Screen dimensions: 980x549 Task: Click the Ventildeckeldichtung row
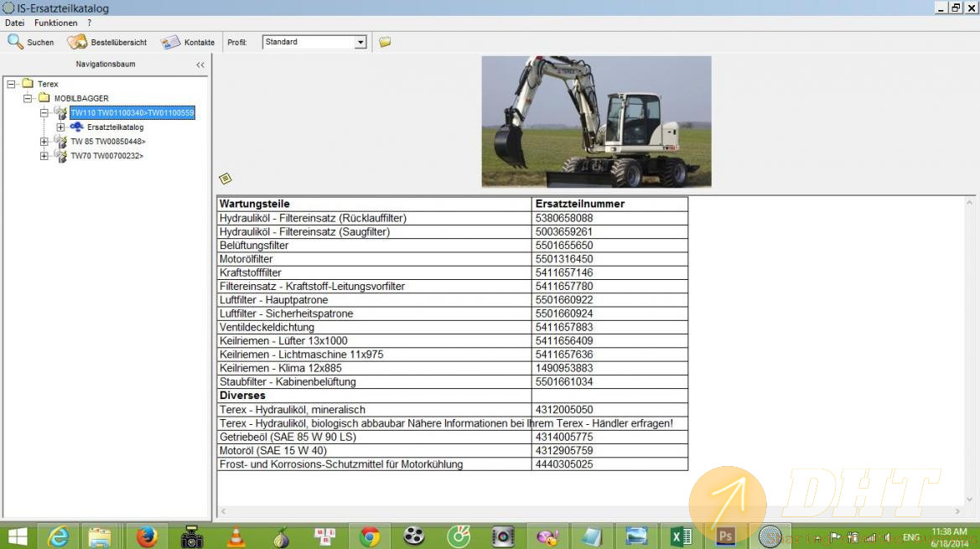coord(453,327)
